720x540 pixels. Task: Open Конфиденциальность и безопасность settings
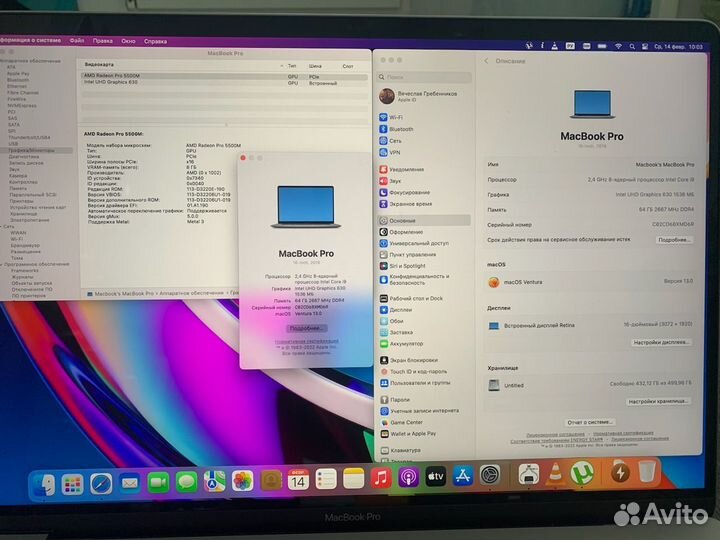(415, 280)
